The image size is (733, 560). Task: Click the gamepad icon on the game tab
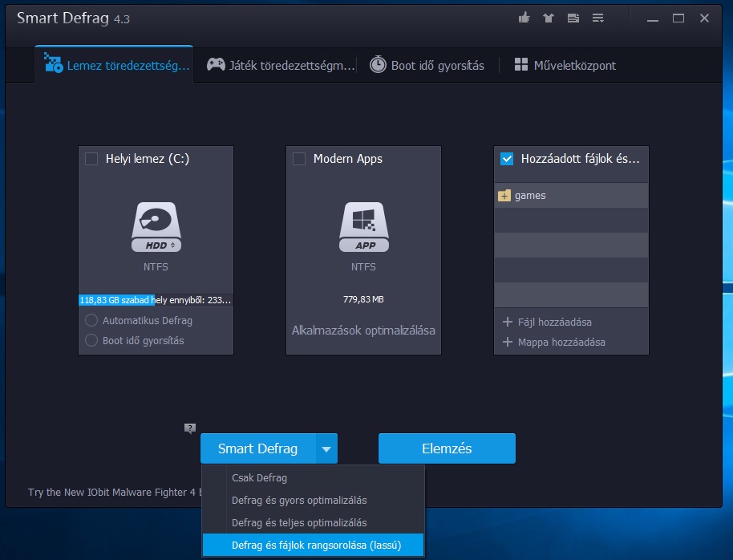216,64
